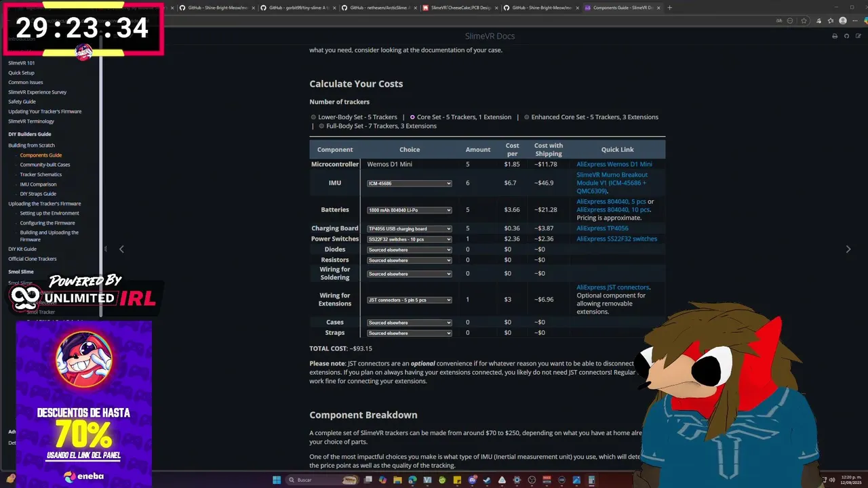Open the GitHub repository icon in docs header
The height and width of the screenshot is (488, 868).
pos(847,36)
